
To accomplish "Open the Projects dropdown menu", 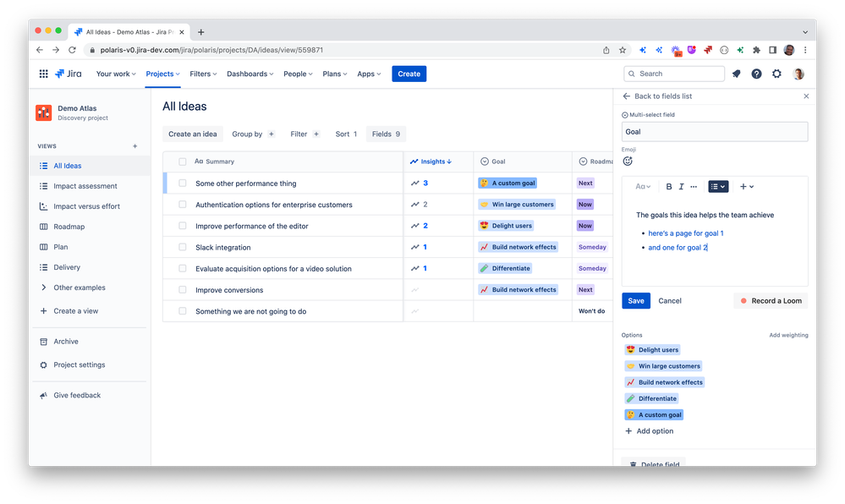I will coord(162,74).
